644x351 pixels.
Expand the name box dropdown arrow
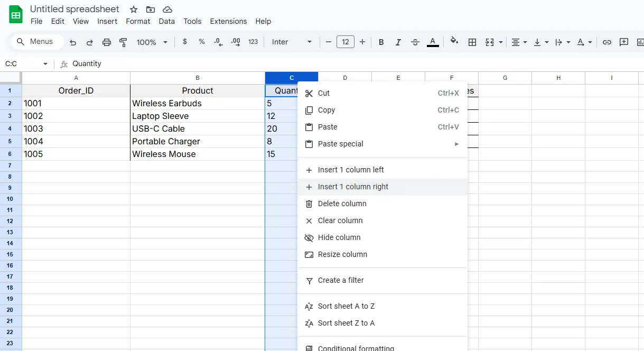point(45,64)
